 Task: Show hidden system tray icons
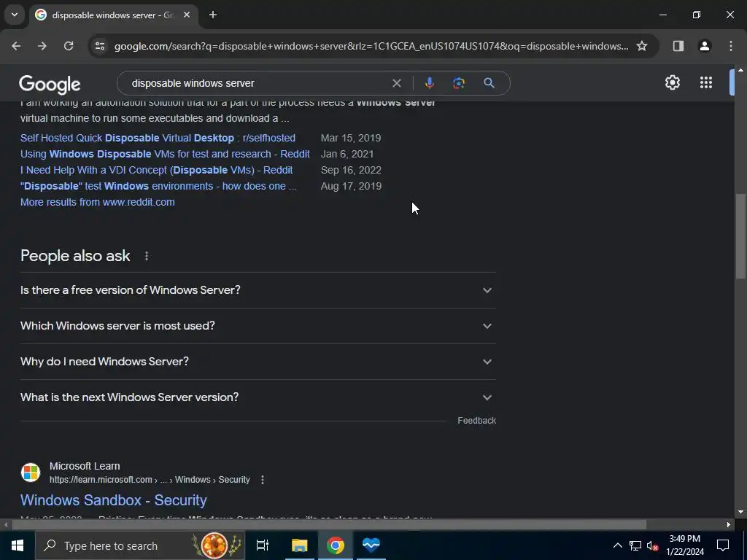pos(617,545)
